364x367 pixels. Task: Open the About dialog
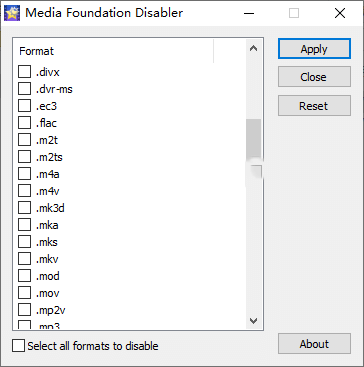pyautogui.click(x=314, y=344)
